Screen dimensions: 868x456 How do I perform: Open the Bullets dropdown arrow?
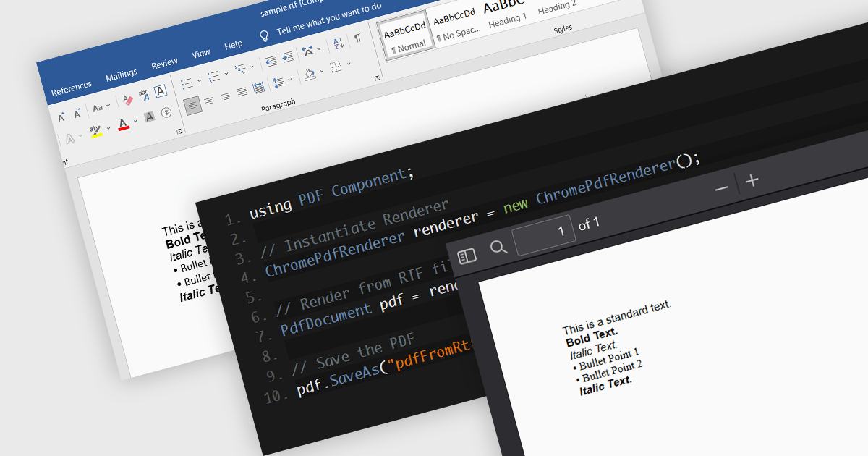[198, 80]
